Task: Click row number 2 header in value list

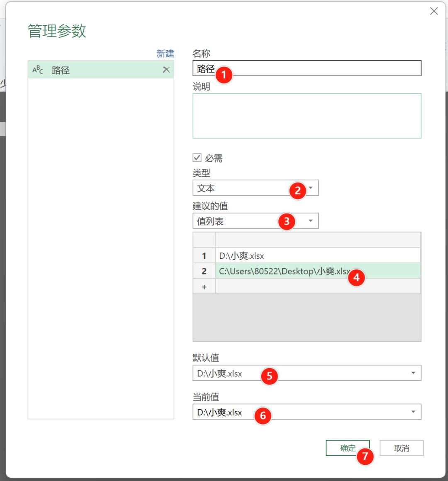Action: pyautogui.click(x=204, y=271)
